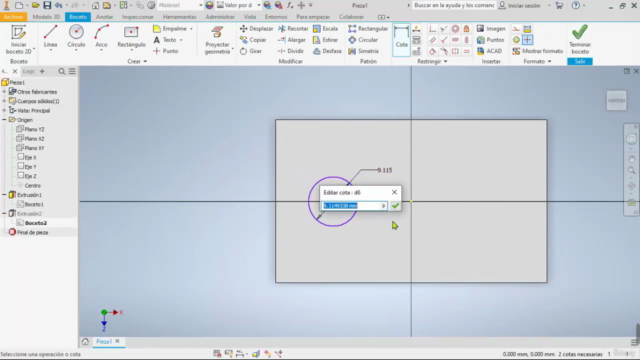
Task: Open the Material combo box
Action: 180,5
